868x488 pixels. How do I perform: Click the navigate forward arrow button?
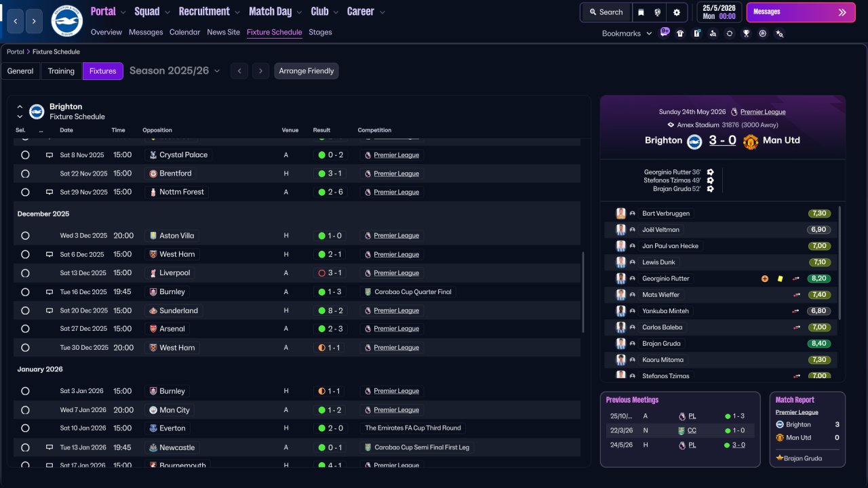pos(34,21)
